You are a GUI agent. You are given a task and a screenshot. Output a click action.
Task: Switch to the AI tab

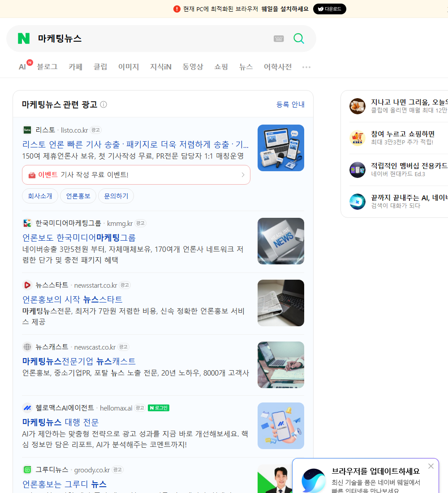click(x=22, y=67)
